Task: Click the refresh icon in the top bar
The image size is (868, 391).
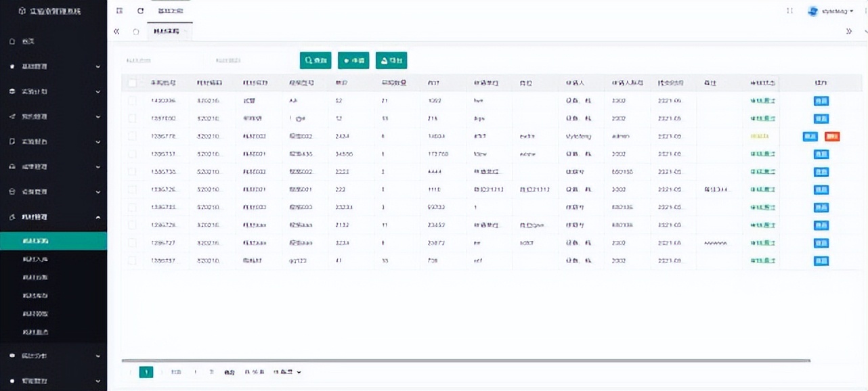Action: 140,11
